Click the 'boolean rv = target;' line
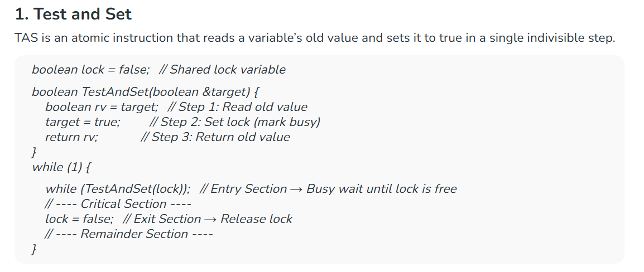Screen dimensions: 644x272 pyautogui.click(x=102, y=107)
